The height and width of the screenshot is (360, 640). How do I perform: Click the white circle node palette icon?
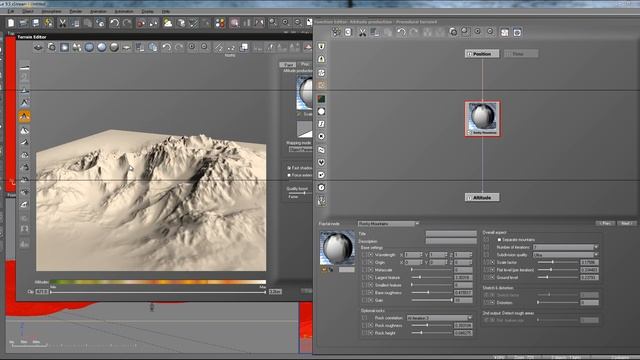pos(321,111)
